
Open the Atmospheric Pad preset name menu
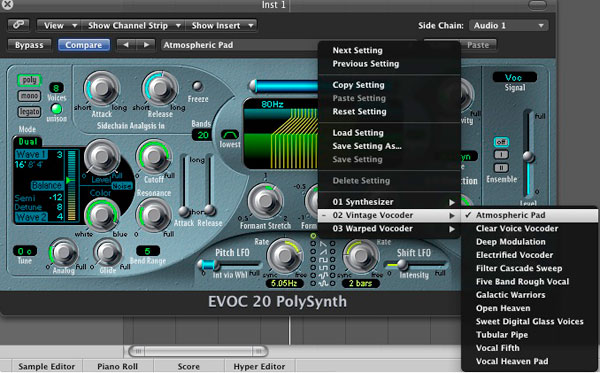tap(239, 45)
